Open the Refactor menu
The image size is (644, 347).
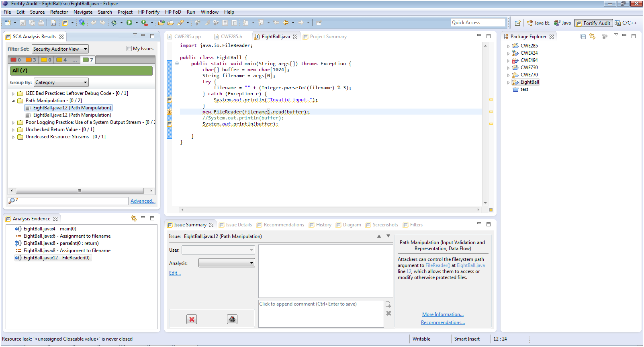[59, 12]
